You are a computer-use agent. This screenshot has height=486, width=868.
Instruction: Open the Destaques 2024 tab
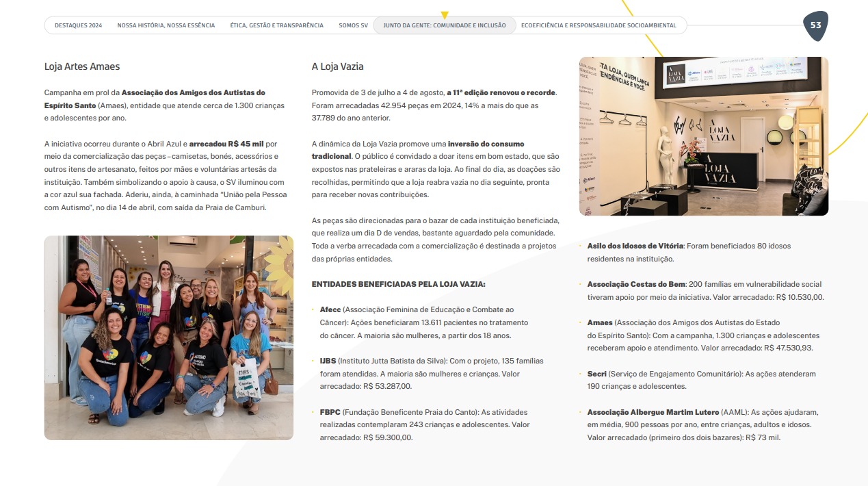(x=78, y=25)
